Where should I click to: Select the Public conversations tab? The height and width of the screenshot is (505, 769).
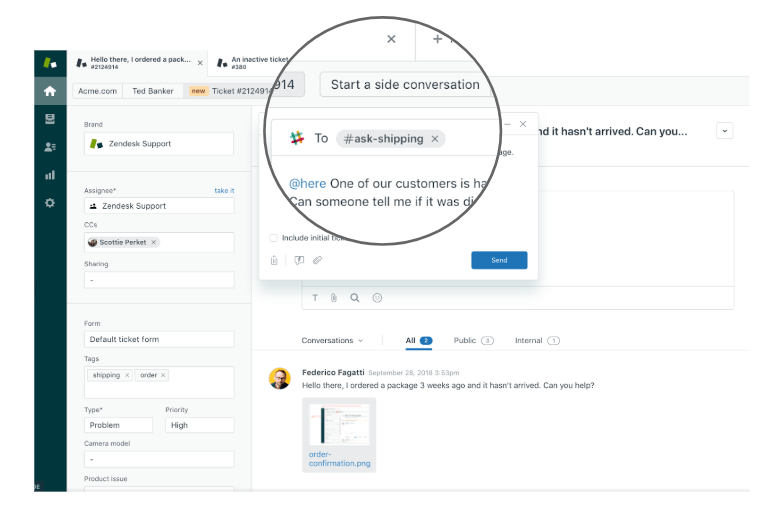[x=473, y=340]
